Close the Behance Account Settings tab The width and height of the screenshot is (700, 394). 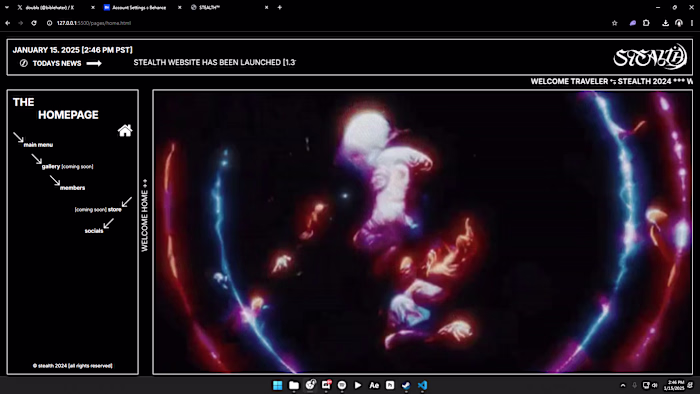179,8
